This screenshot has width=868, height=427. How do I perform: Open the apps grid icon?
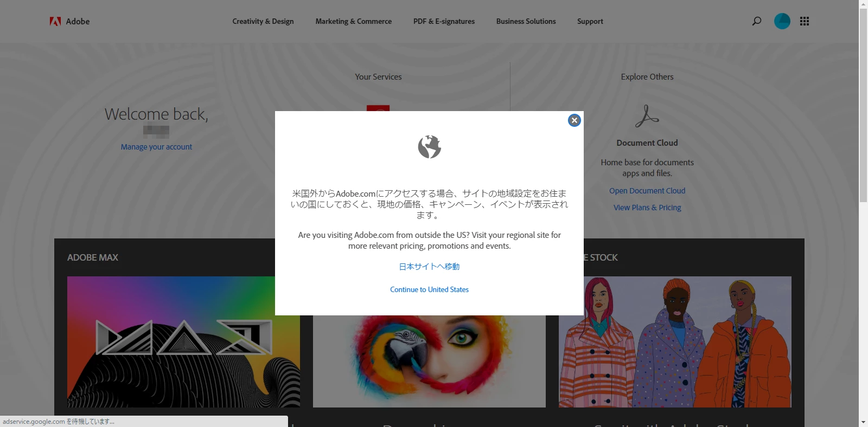coord(805,21)
